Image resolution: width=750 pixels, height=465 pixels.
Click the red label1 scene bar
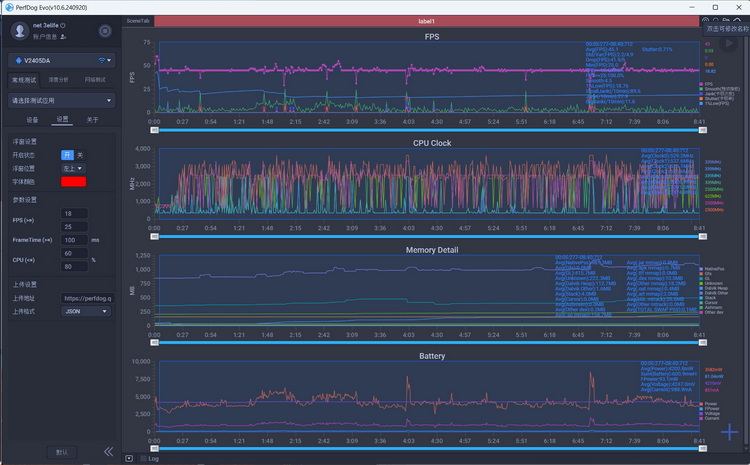(426, 21)
